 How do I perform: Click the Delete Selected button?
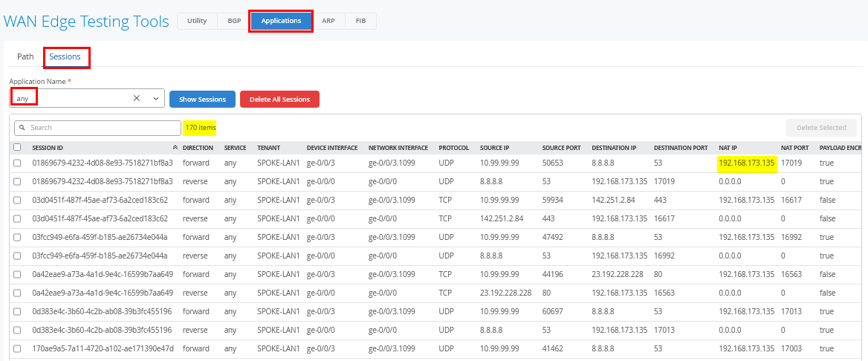(x=821, y=128)
